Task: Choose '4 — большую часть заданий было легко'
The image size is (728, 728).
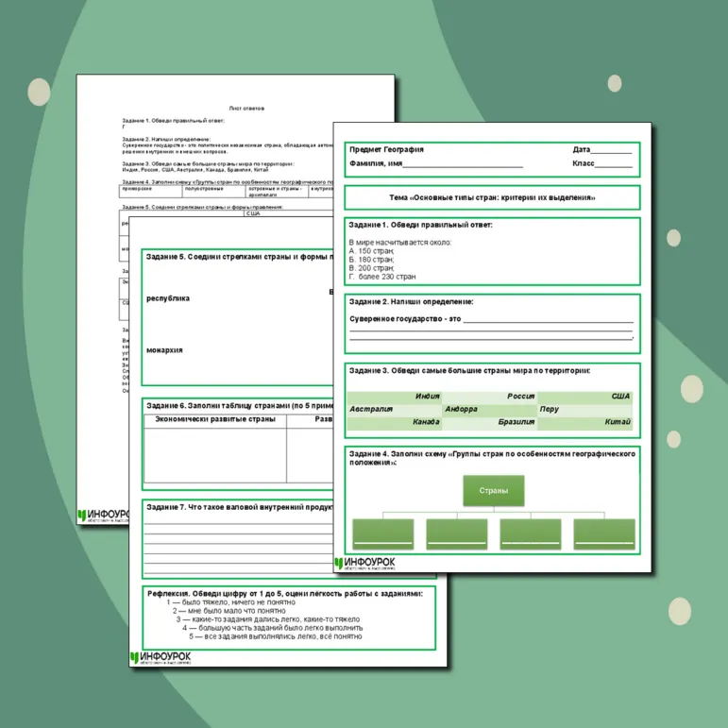Action: 273,628
